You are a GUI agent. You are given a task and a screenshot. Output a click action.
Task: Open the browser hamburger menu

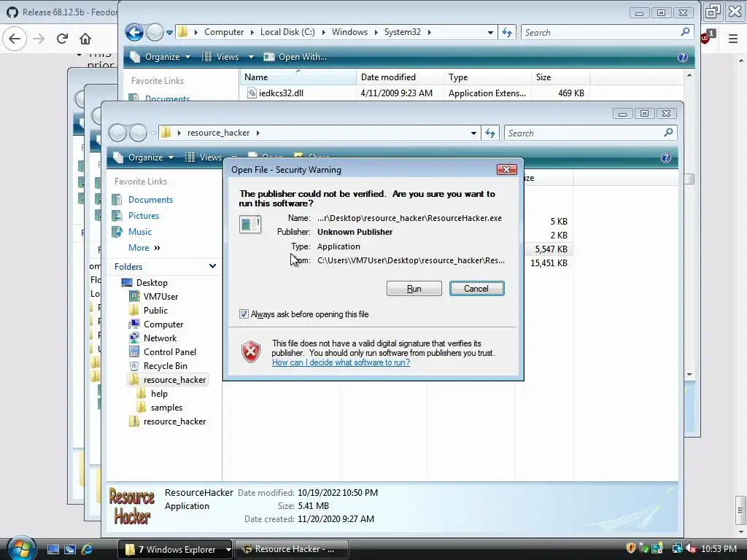(x=733, y=39)
